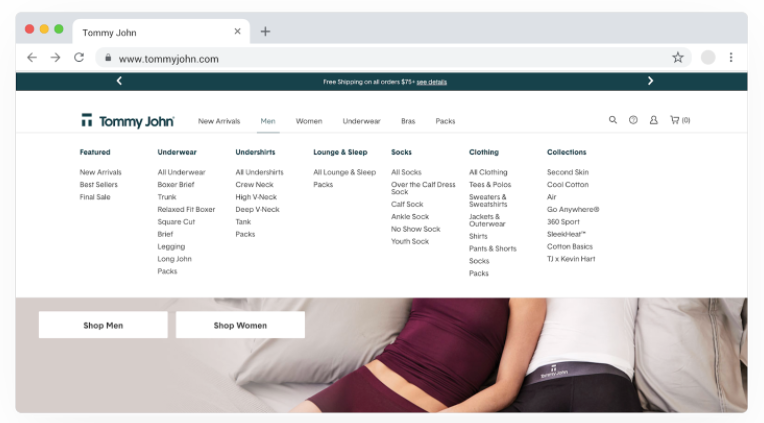Open Calf Sock link
The height and width of the screenshot is (423, 764).
tap(407, 204)
